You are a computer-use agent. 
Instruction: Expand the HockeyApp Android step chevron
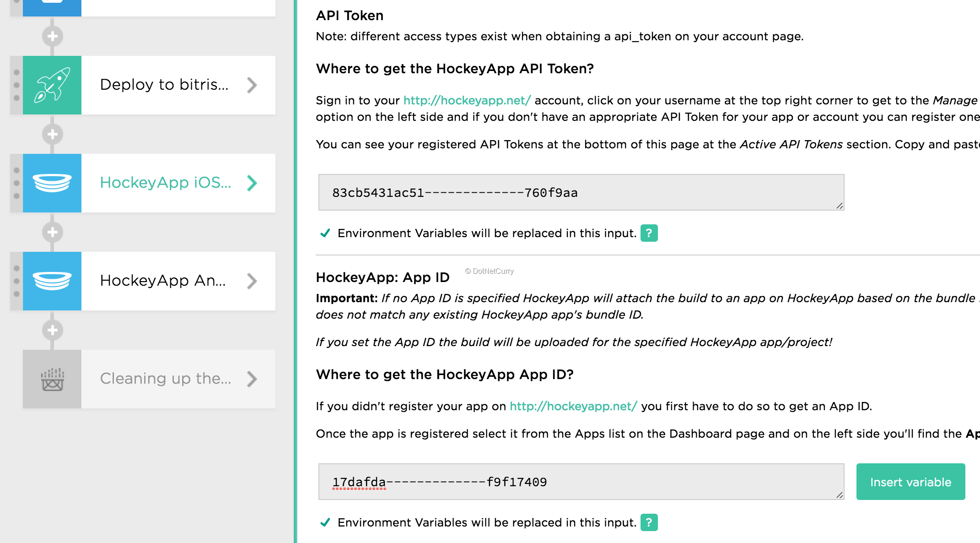click(252, 281)
